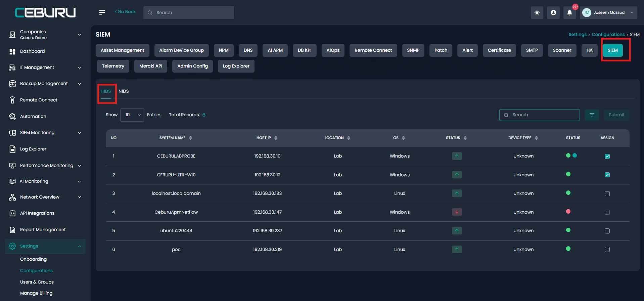Click the red status dot for CeburuApmNetflow
This screenshot has height=301, width=644.
tap(568, 212)
